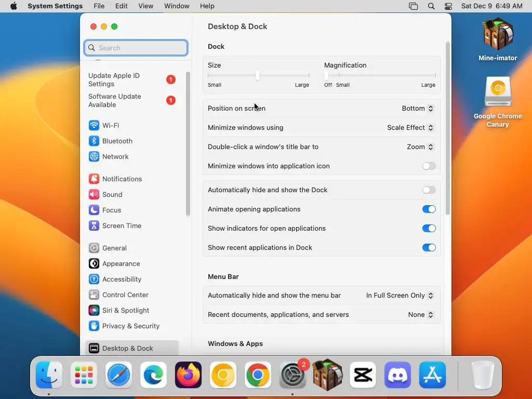Viewport: 532px width, 399px height.
Task: Open the File menu
Action: tap(99, 6)
